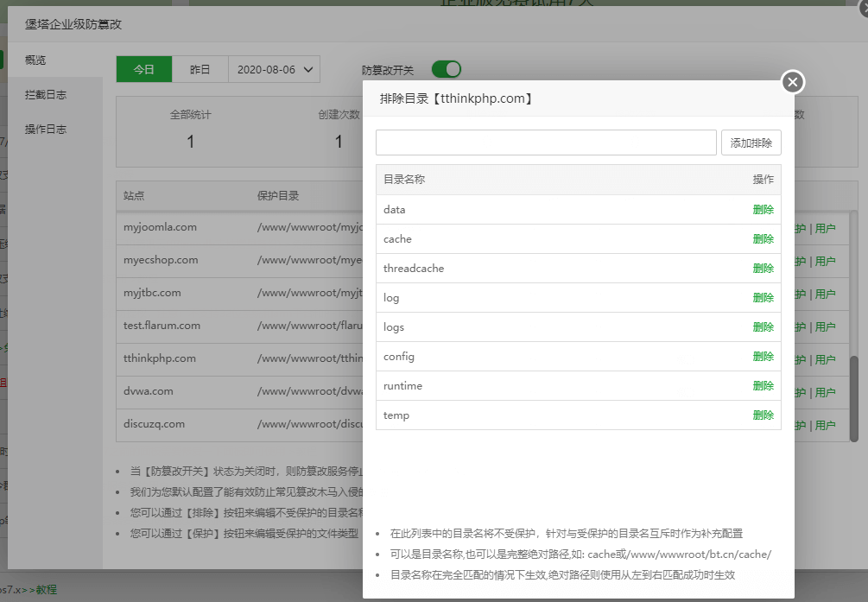Click the myecshop.com site name
This screenshot has height=602, width=868.
[x=161, y=260]
